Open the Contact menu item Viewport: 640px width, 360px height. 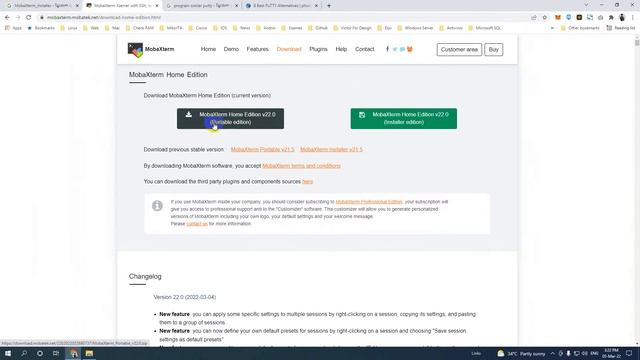pos(364,49)
